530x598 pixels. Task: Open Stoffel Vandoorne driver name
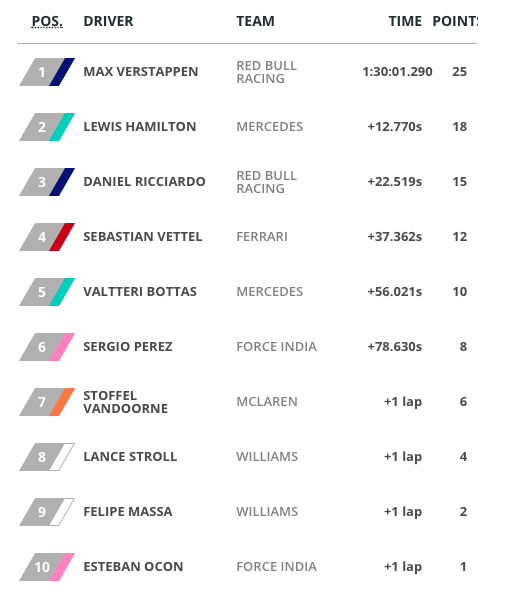tap(125, 402)
